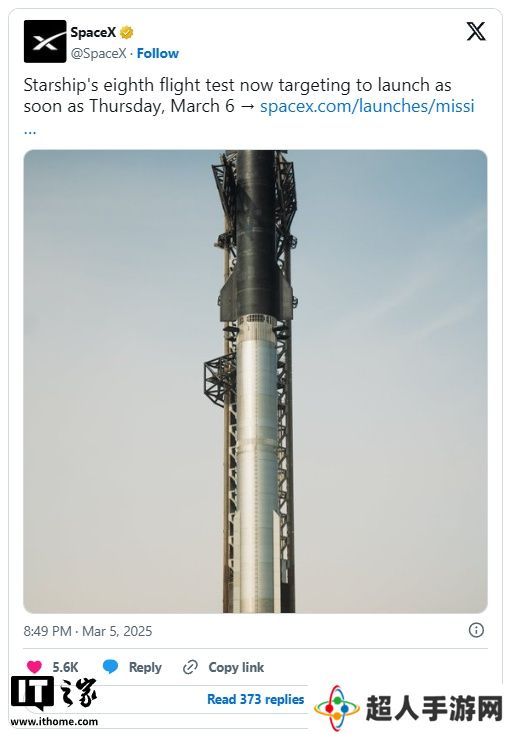Image resolution: width=508 pixels, height=734 pixels.
Task: Select the Copy link text
Action: (x=236, y=667)
